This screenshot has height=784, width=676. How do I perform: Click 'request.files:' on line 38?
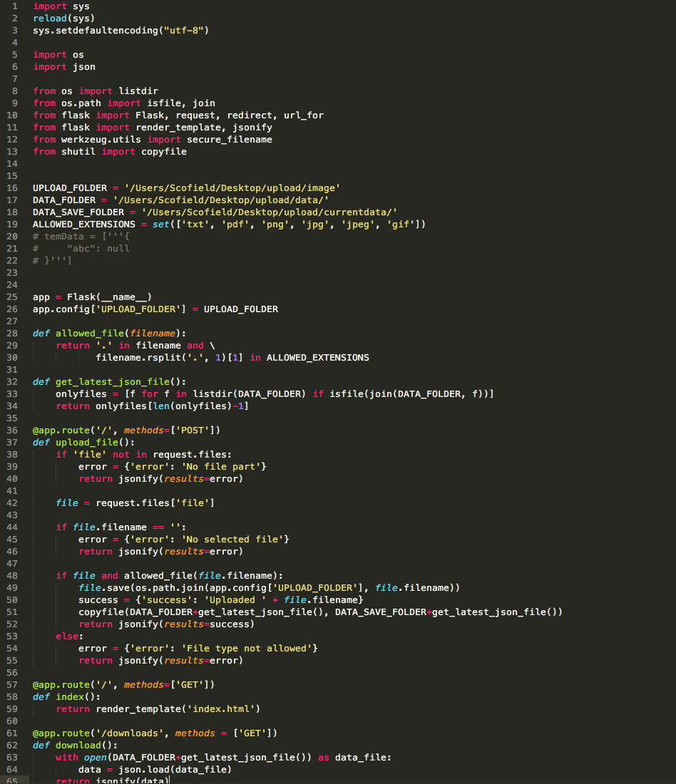coord(192,455)
